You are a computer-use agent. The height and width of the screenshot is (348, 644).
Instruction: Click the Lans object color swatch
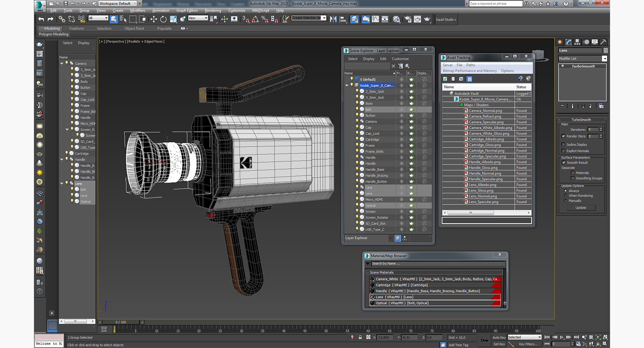(606, 50)
